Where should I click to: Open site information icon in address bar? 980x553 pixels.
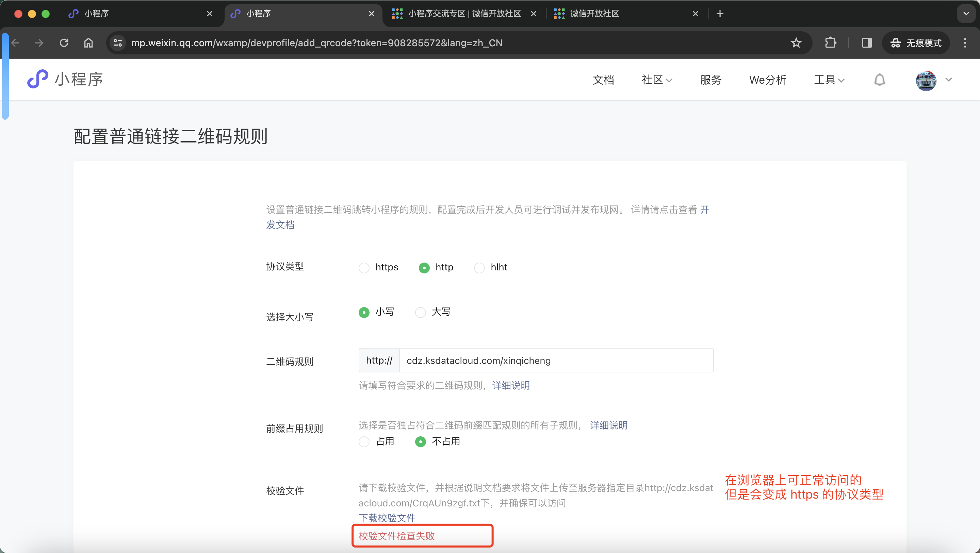117,43
